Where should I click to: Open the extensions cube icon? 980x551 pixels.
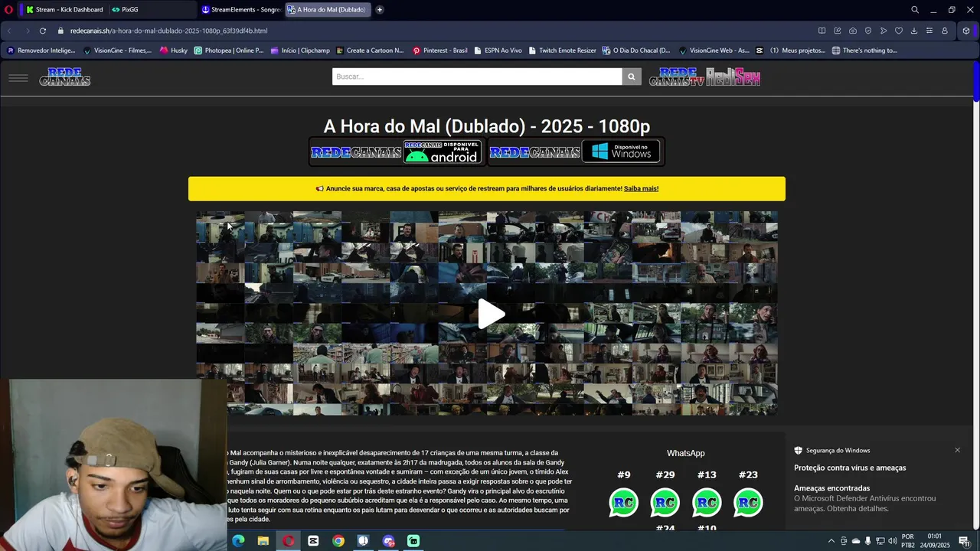966,31
